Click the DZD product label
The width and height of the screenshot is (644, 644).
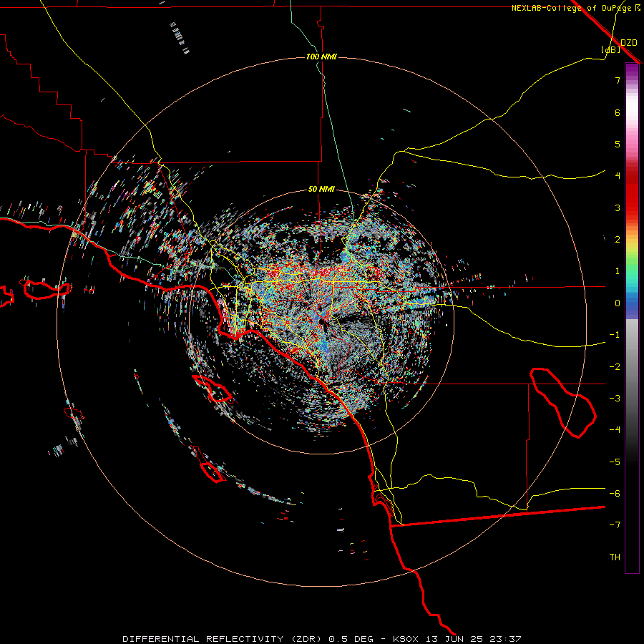629,43
